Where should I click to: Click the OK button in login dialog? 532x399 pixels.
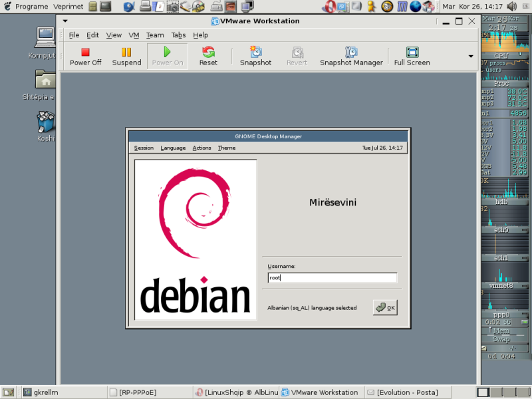pos(385,307)
